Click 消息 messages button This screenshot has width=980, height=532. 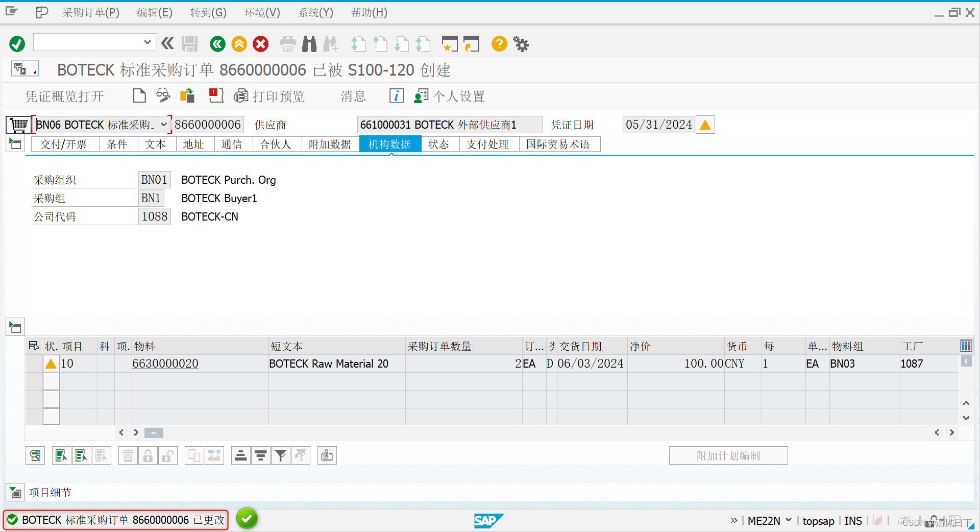(353, 96)
